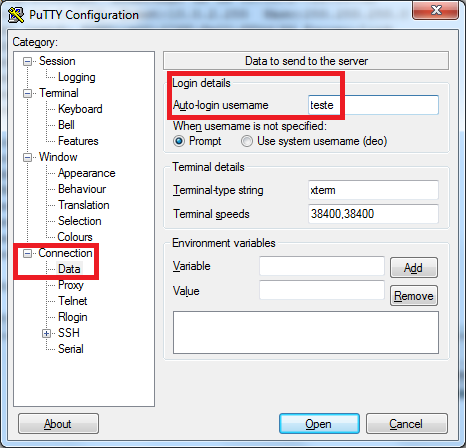Collapse the Connection tree node
Image resolution: width=466 pixels, height=448 pixels.
pos(27,254)
